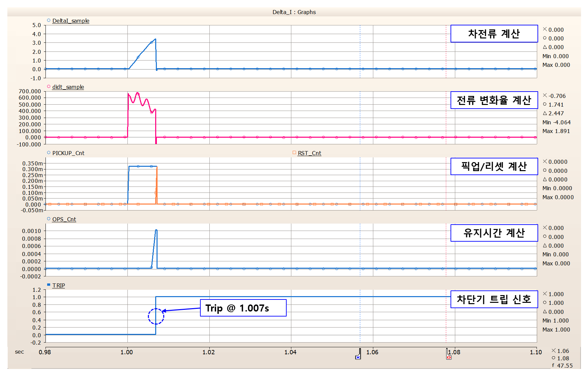
Task: Select the '차전류 계산' annotation box
Action: [x=494, y=34]
